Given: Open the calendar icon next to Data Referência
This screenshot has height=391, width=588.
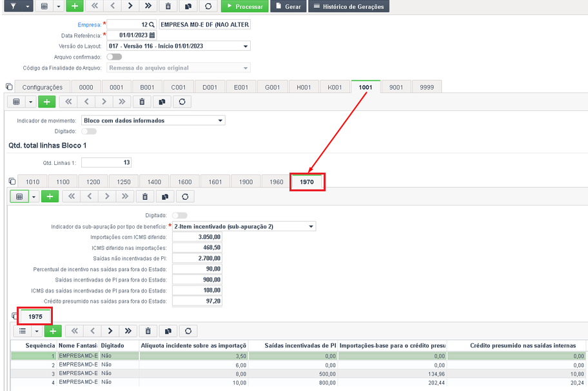Looking at the screenshot, I should pos(152,35).
